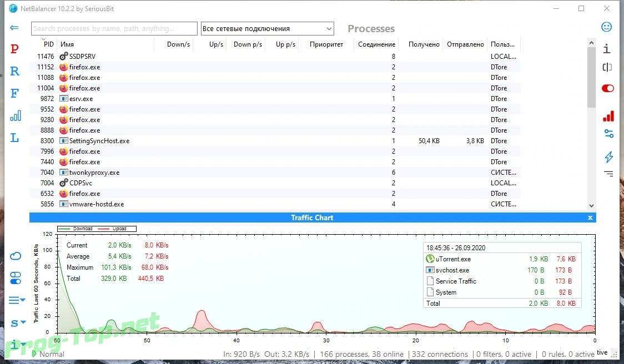Focus the process search input field
This screenshot has height=364, width=624.
[x=114, y=29]
